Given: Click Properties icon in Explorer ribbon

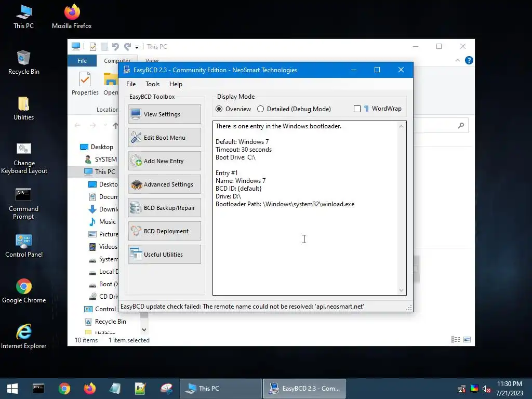Looking at the screenshot, I should point(85,84).
